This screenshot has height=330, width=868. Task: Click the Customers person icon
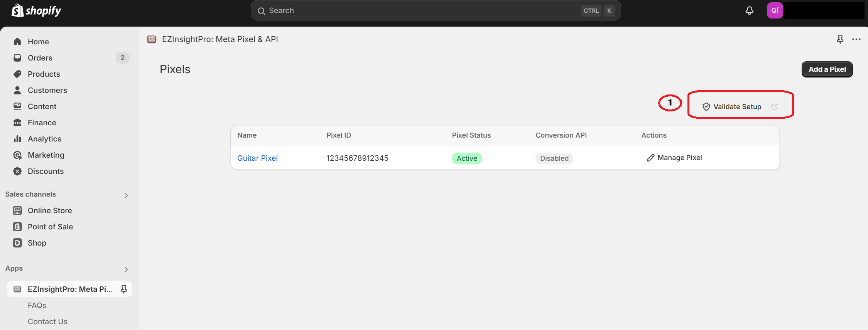pyautogui.click(x=17, y=90)
